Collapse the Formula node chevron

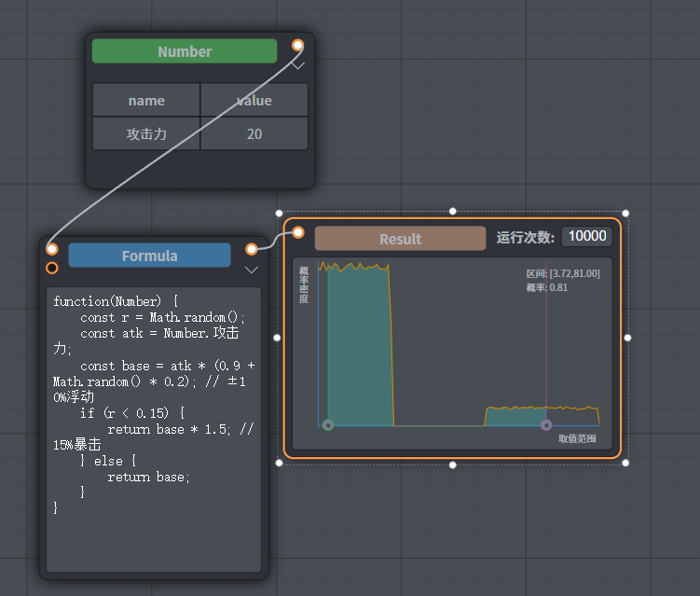coord(252,270)
